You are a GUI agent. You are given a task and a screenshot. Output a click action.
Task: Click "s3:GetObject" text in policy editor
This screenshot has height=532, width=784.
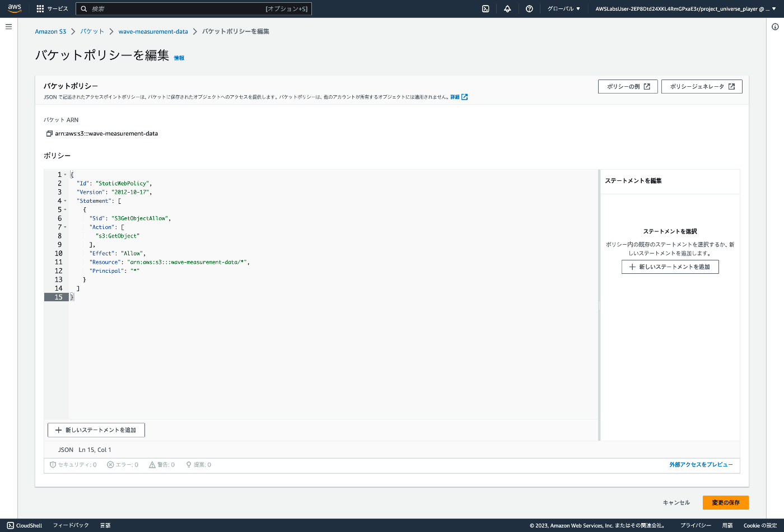tap(118, 236)
